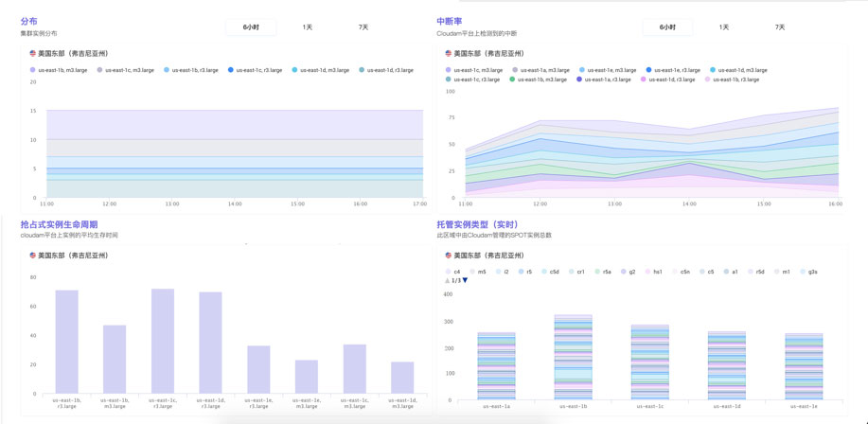Screen dimensions: 868x424
Task: Click the us-east-1d, m3.large lifecycle bar
Action: 402,378
